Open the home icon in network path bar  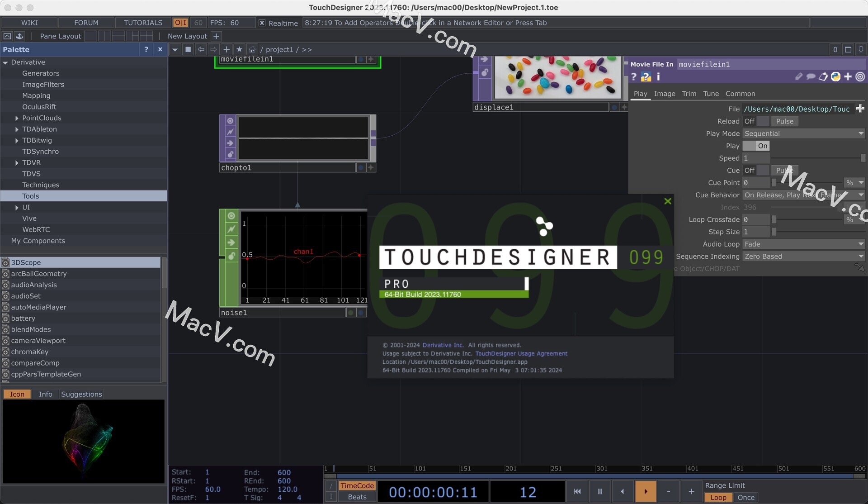(x=252, y=50)
